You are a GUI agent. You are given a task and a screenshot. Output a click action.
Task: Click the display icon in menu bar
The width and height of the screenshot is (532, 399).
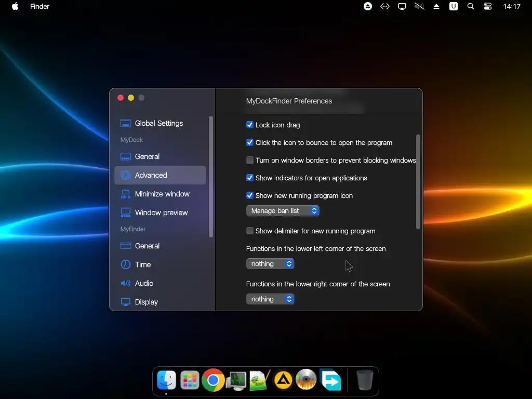[x=402, y=6]
